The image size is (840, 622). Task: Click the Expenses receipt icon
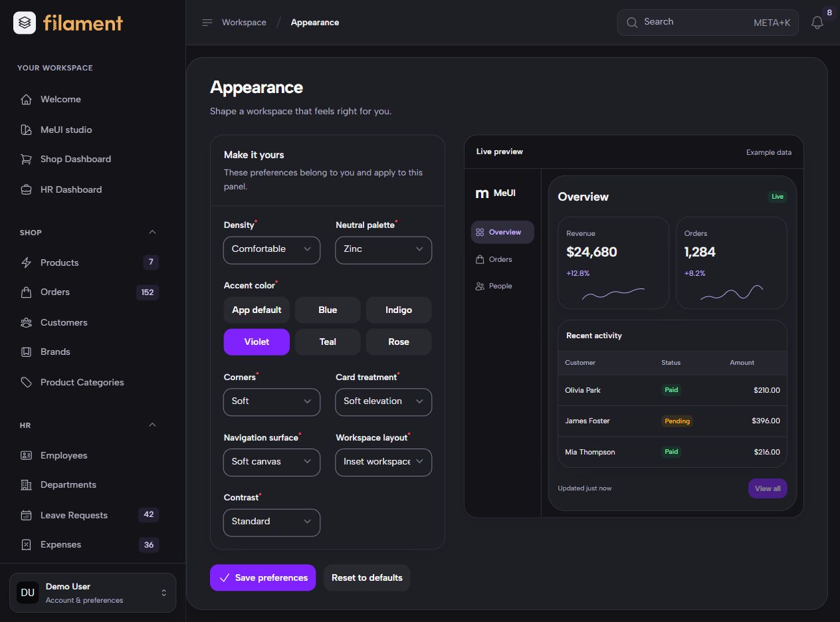click(27, 545)
